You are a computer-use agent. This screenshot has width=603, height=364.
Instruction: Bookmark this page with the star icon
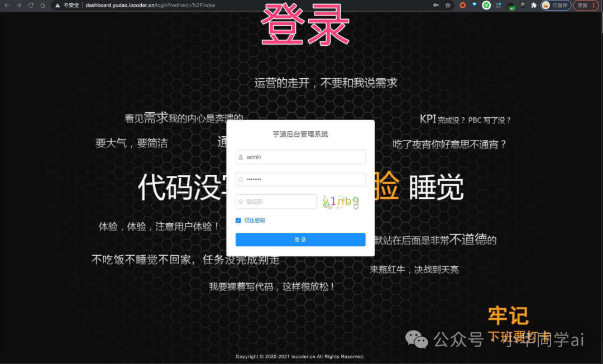[447, 5]
